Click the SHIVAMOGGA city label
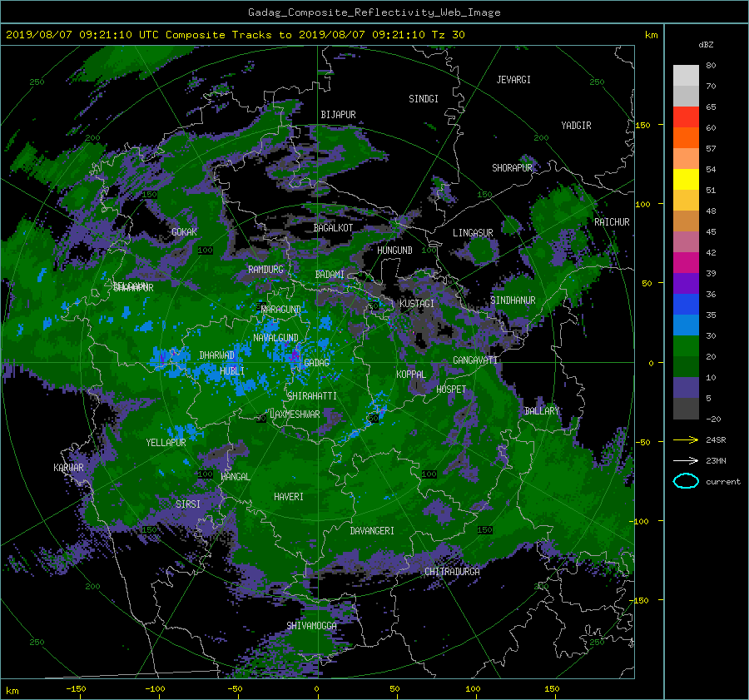The image size is (749, 700). click(311, 626)
